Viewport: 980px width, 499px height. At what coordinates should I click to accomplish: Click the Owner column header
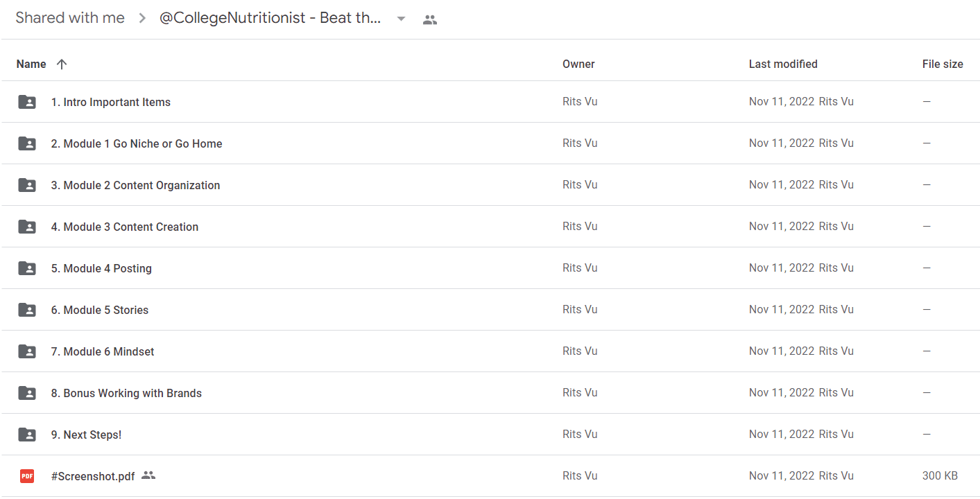[578, 64]
